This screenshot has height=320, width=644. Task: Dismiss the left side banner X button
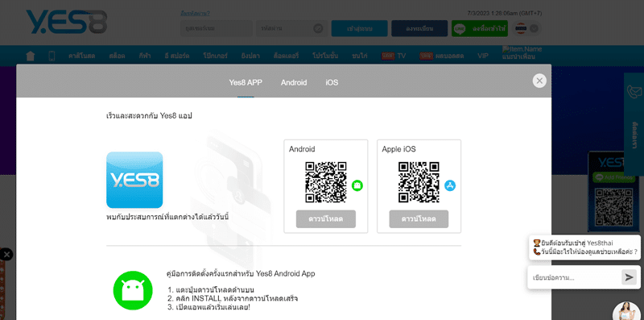tap(6, 255)
